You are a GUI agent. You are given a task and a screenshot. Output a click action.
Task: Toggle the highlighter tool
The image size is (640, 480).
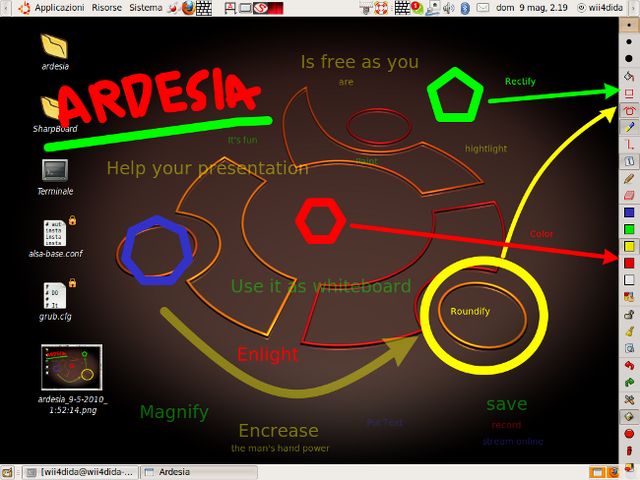pyautogui.click(x=629, y=127)
